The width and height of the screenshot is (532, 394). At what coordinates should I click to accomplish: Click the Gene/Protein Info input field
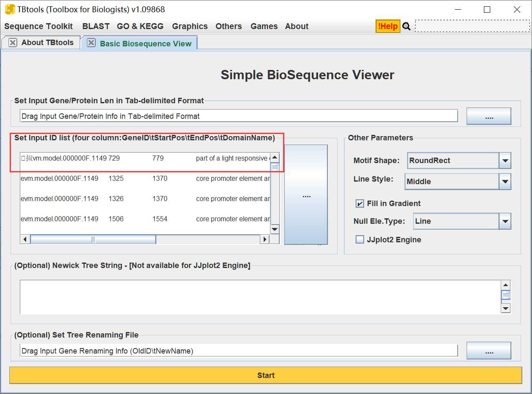(x=239, y=116)
